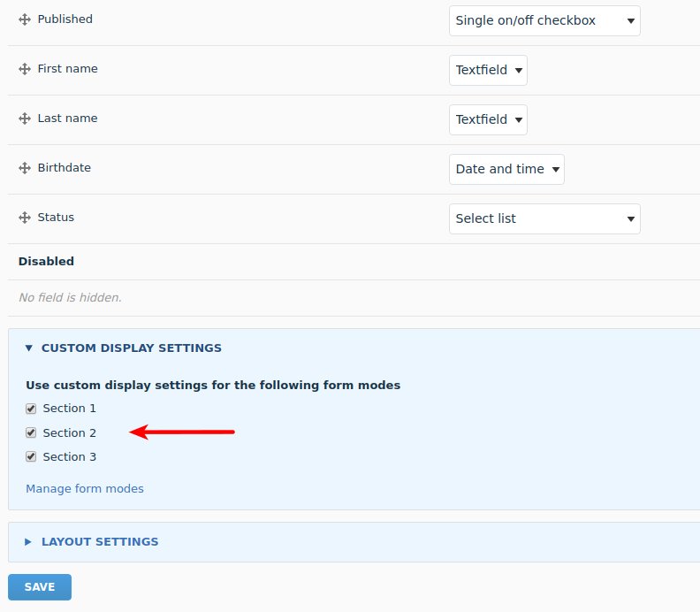Open the Status Select list dropdown
Screen dimensions: 700x612
pos(544,219)
